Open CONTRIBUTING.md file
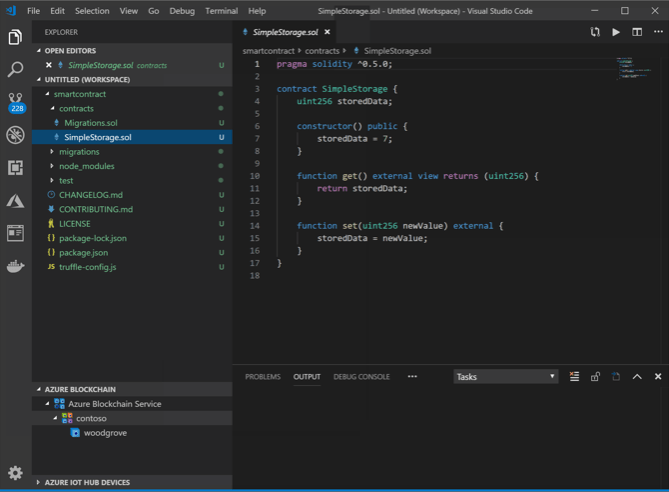669x492 pixels. [x=132, y=210]
